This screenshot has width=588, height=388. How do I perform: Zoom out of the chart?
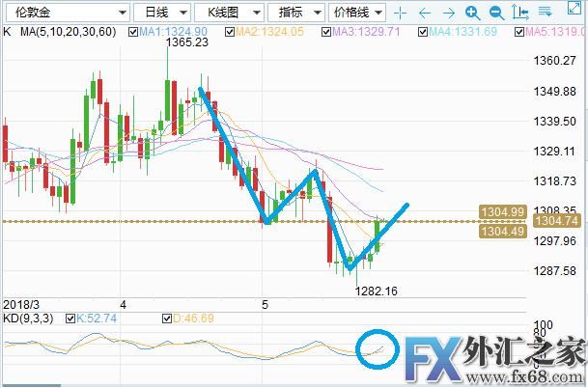point(495,13)
